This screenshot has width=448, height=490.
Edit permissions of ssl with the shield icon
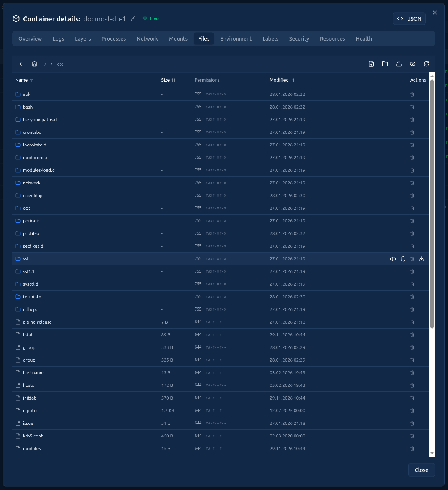[403, 259]
